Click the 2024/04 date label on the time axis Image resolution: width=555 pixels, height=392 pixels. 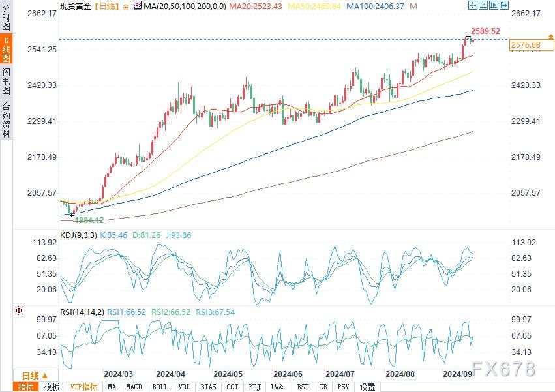[x=171, y=374]
